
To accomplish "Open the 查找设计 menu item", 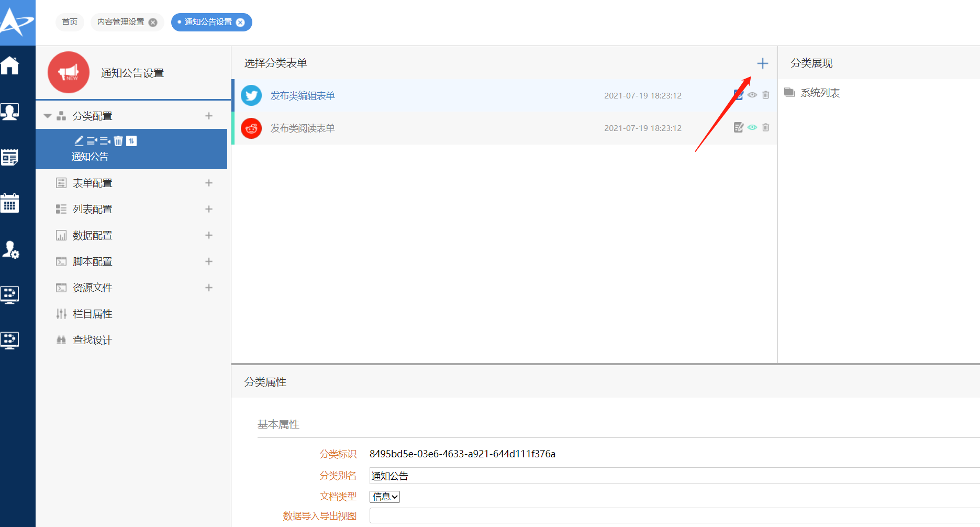I will [93, 340].
